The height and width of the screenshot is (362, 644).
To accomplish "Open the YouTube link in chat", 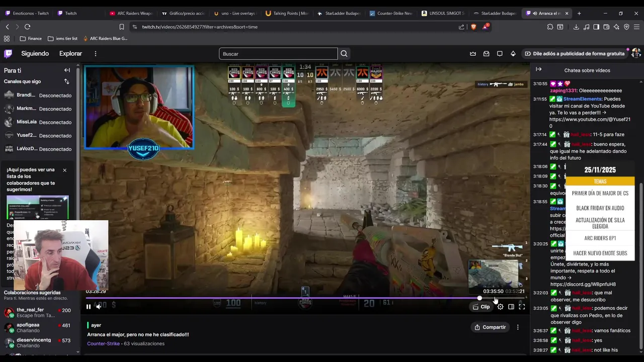I will pyautogui.click(x=590, y=123).
